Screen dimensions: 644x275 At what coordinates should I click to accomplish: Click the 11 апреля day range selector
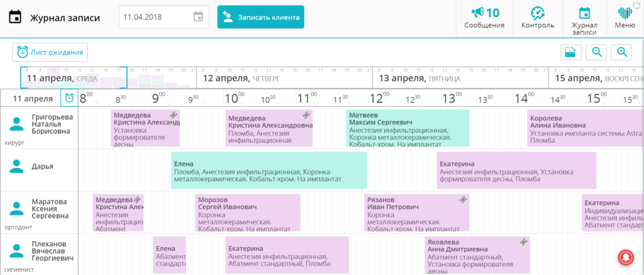tap(74, 77)
